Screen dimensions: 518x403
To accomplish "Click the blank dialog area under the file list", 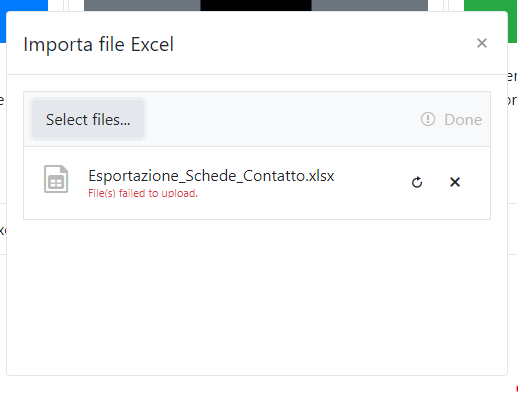I will [257, 297].
